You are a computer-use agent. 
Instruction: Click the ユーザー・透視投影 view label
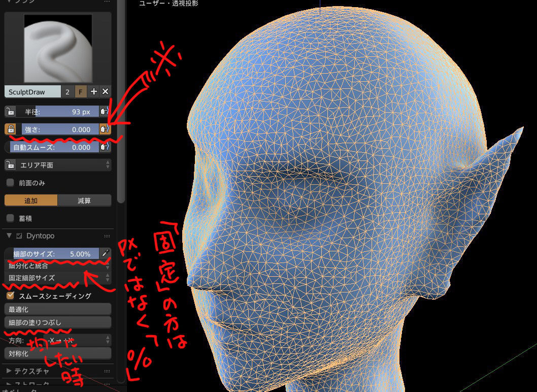[x=169, y=4]
